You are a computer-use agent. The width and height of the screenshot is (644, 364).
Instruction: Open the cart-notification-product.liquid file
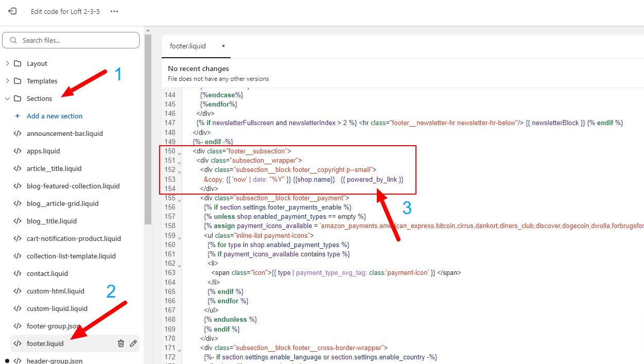tap(74, 238)
